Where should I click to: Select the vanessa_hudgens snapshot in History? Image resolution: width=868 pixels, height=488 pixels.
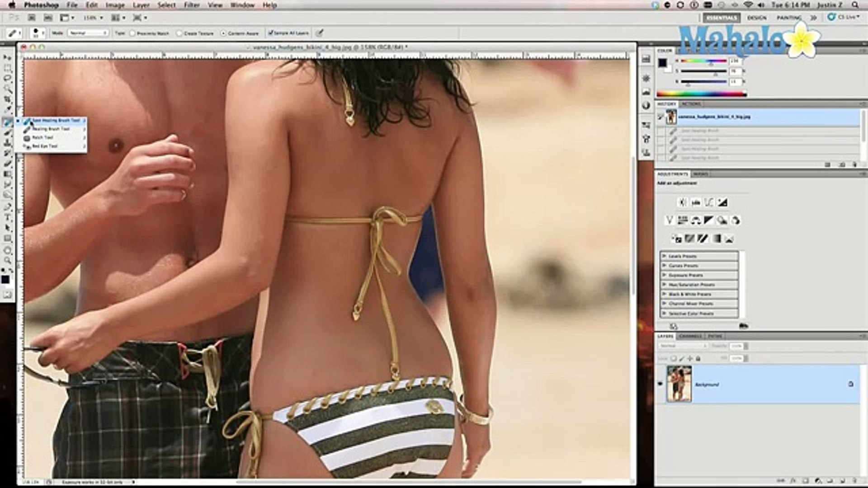click(714, 117)
